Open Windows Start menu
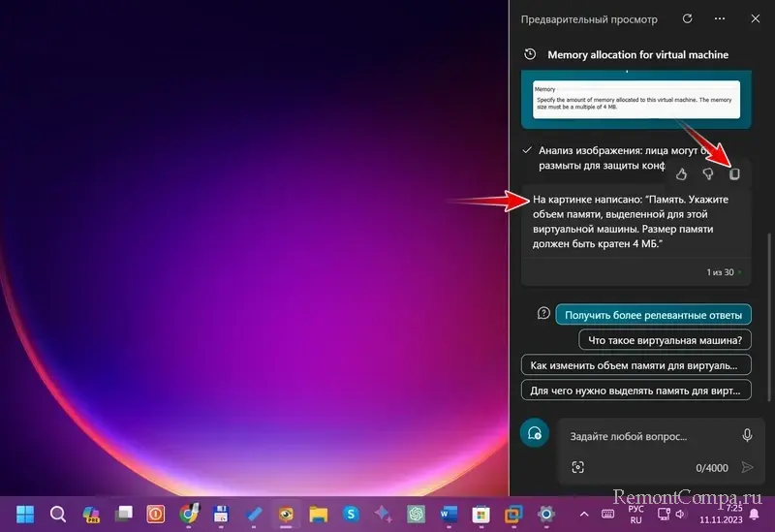775x532 pixels. 23,514
